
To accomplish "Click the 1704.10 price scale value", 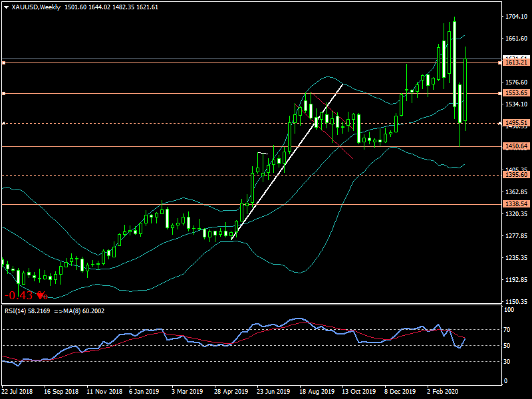I will point(515,16).
